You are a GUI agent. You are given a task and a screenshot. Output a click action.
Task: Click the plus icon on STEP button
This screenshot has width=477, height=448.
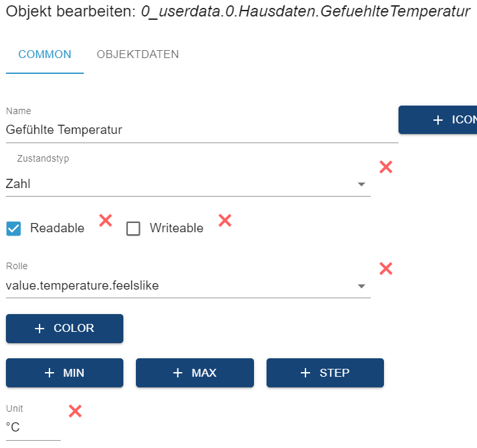pyautogui.click(x=305, y=373)
